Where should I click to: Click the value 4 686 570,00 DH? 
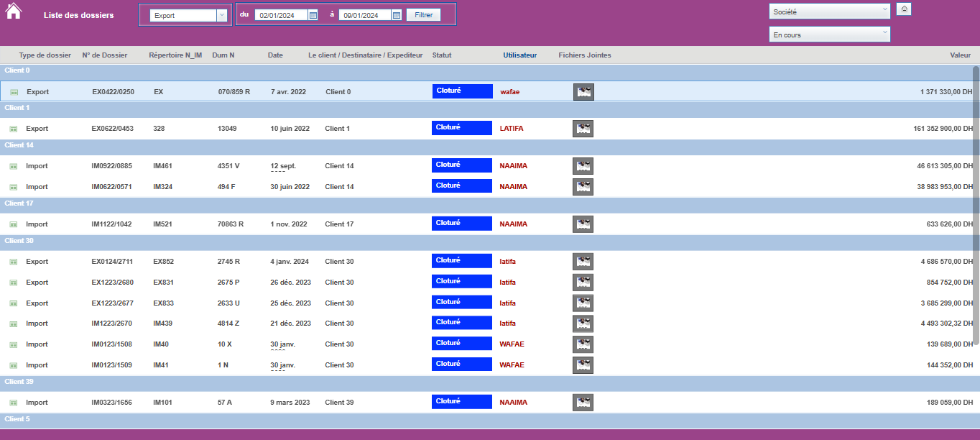coord(946,262)
